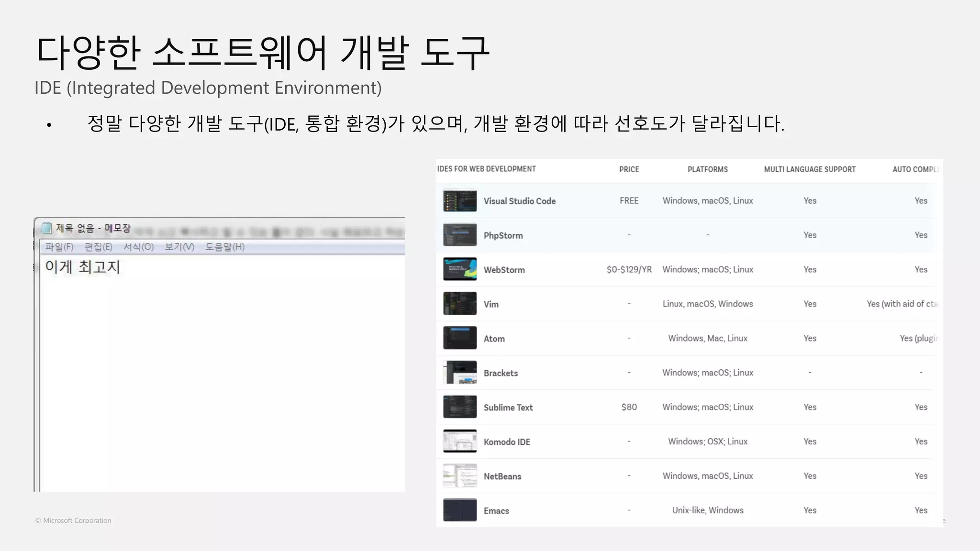Click 'Windows; OSX; Linux' in Komodo IDE row

708,441
